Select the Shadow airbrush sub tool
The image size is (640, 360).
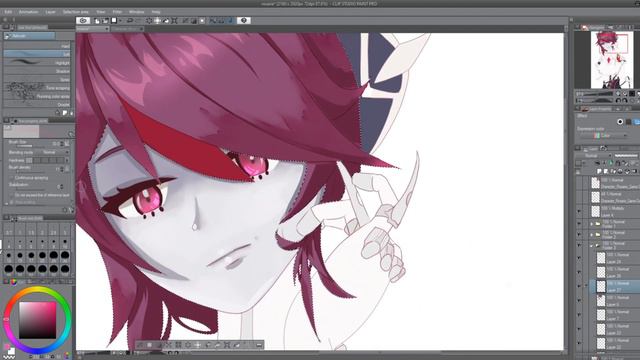[x=37, y=71]
